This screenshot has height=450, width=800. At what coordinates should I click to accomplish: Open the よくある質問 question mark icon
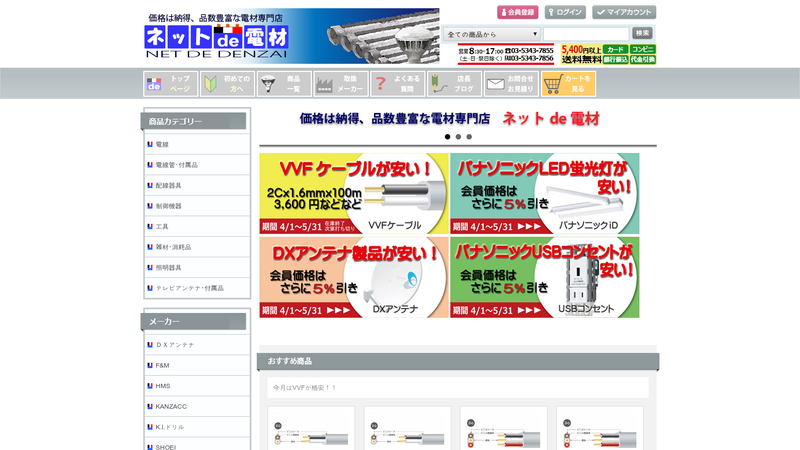pos(397,84)
